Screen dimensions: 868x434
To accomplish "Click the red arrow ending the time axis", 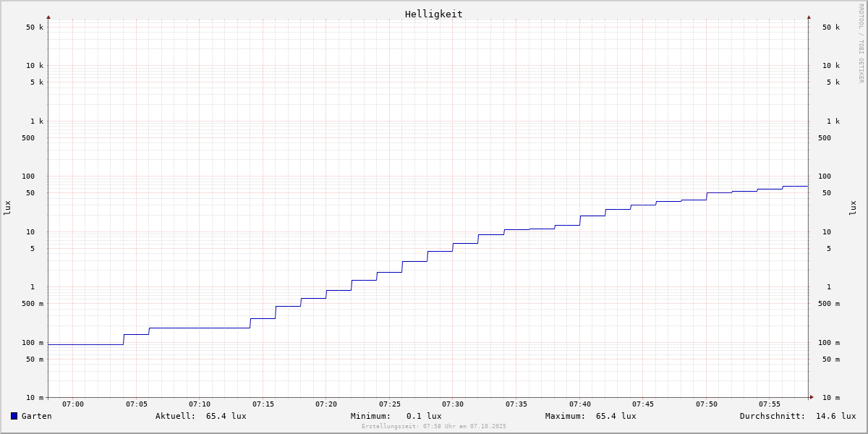I will pos(812,397).
